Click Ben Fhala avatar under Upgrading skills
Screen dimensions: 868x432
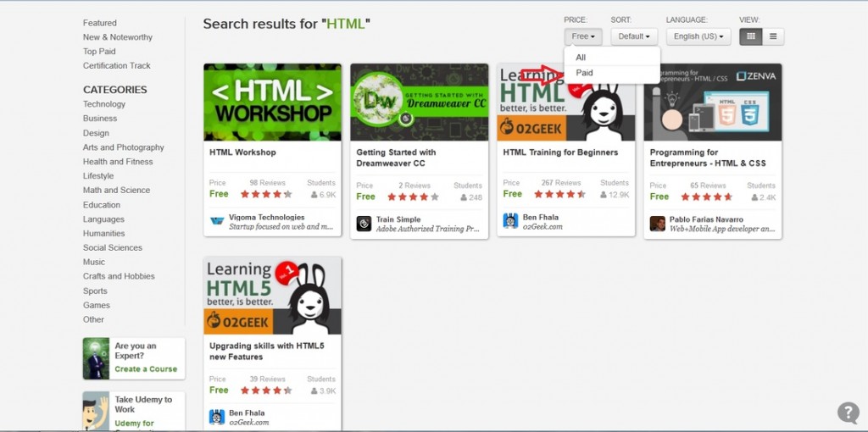(217, 417)
